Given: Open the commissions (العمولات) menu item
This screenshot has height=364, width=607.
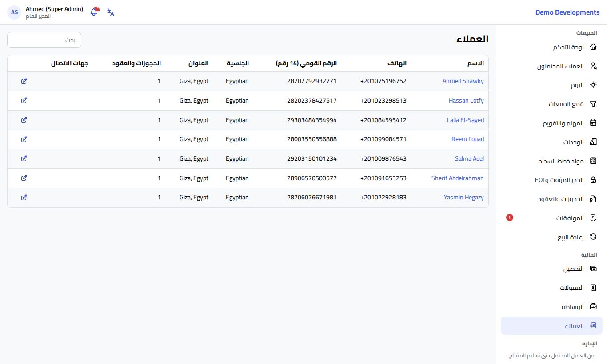Looking at the screenshot, I should click(x=551, y=288).
